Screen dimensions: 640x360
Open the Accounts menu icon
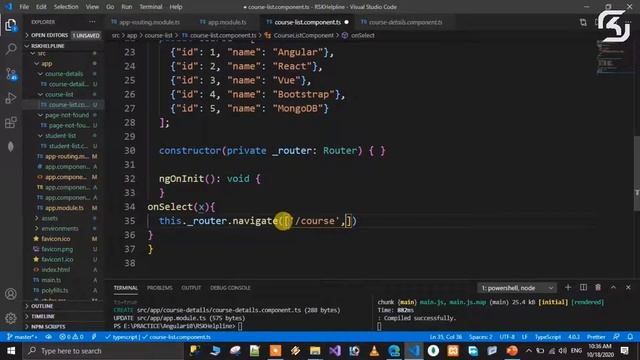[x=11, y=294]
